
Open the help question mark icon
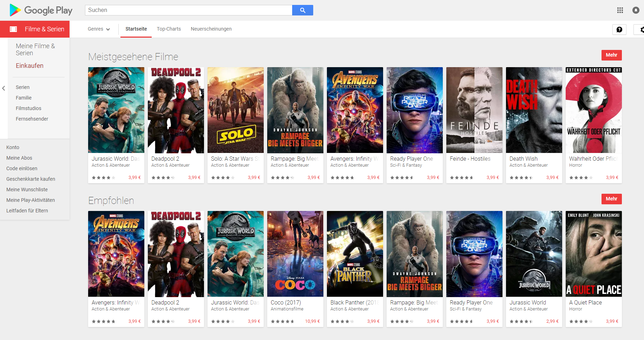pos(619,30)
